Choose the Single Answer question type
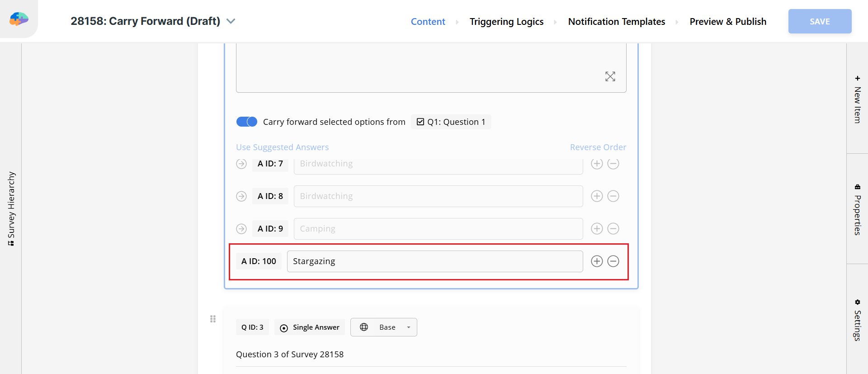 310,327
